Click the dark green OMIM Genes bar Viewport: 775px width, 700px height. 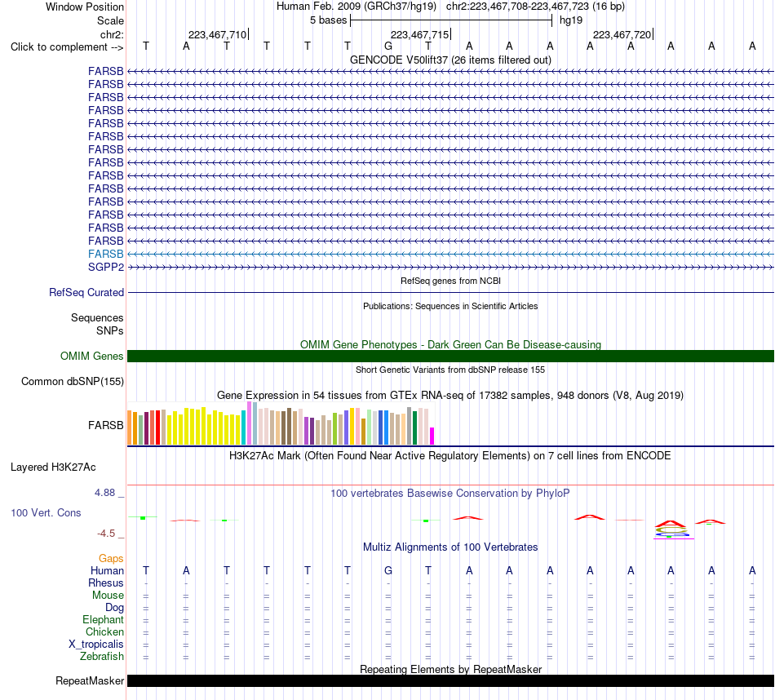pyautogui.click(x=450, y=356)
